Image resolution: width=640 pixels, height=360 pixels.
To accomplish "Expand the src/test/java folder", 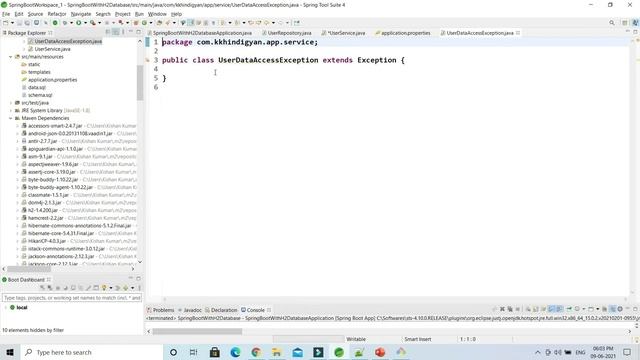I will click(11, 103).
